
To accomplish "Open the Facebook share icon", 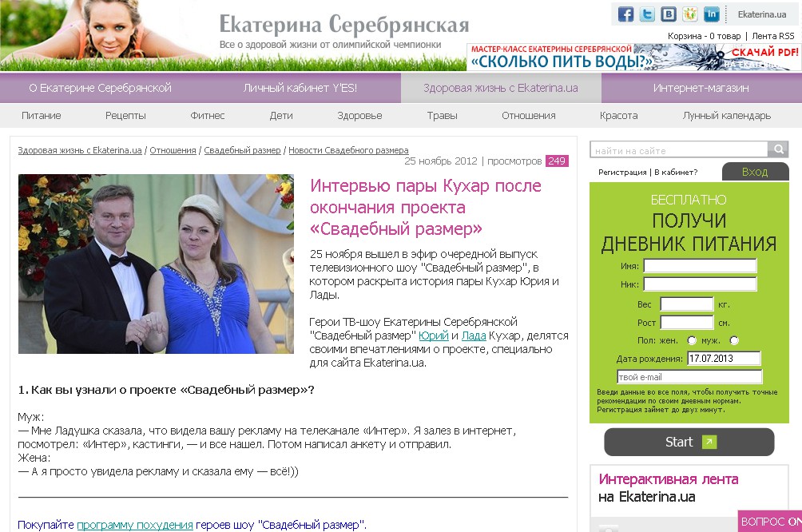I will 625,14.
